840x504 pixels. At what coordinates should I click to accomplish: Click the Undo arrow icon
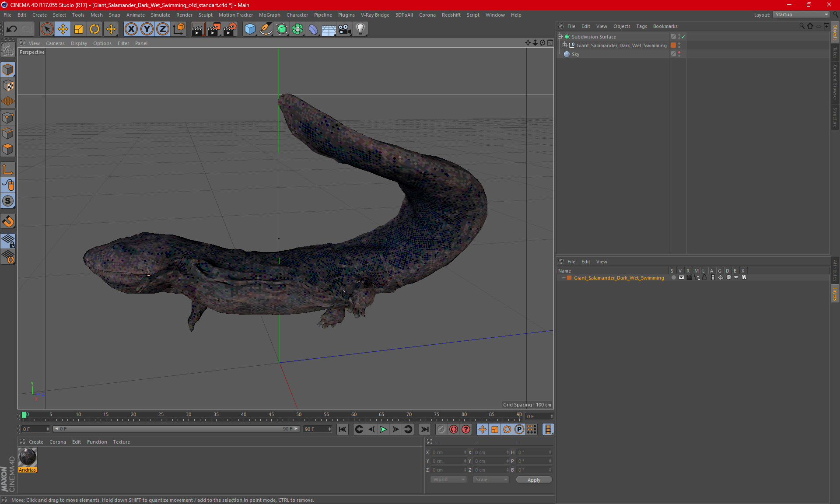pos(12,29)
